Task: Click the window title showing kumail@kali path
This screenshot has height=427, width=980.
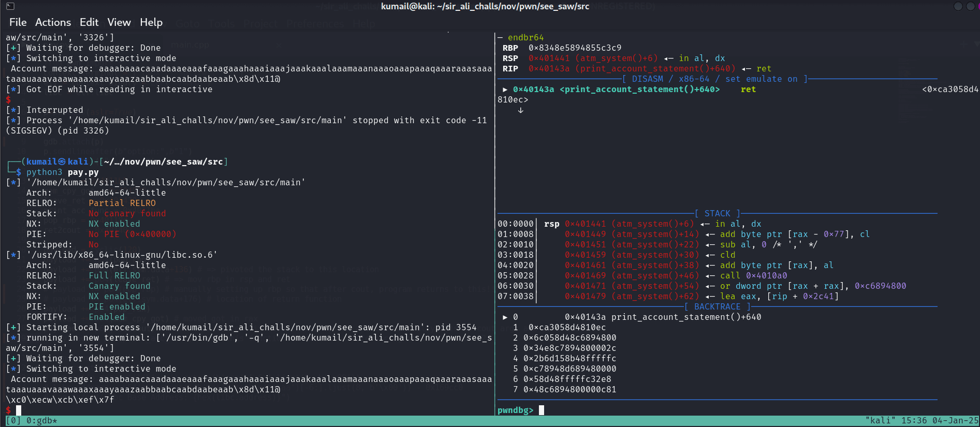Action: [485, 6]
